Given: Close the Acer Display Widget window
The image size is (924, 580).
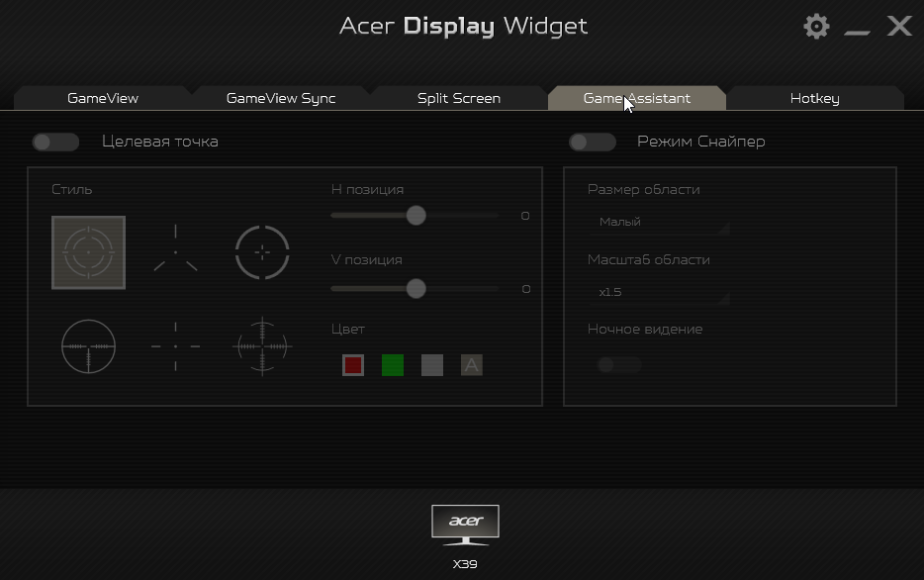Looking at the screenshot, I should (x=899, y=26).
